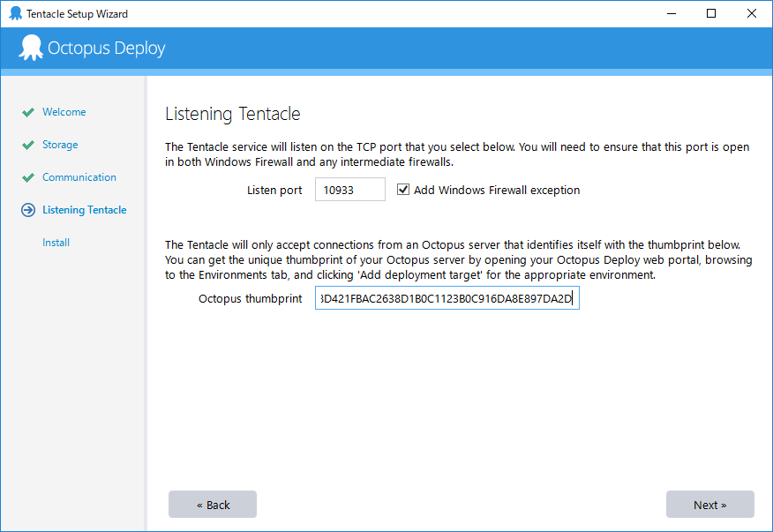Click the arrow icon beside Listening Tentacle

point(28,210)
